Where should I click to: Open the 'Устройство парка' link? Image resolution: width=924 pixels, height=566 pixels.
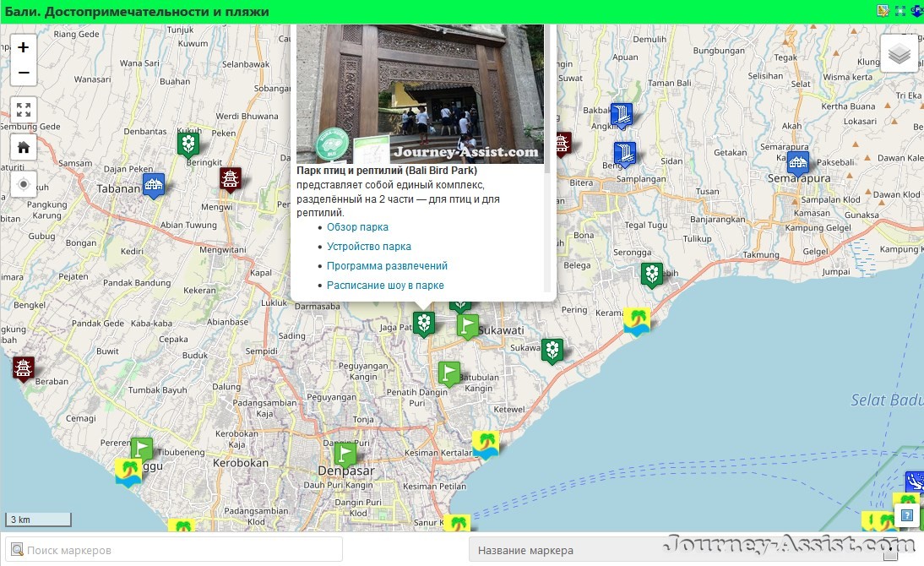click(x=369, y=247)
